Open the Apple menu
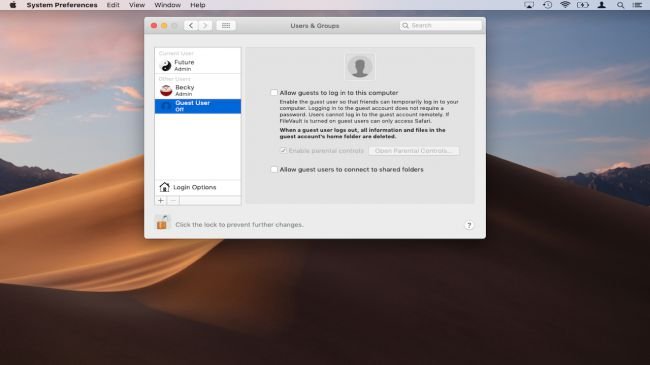Viewport: 650px width, 365px height. (13, 5)
